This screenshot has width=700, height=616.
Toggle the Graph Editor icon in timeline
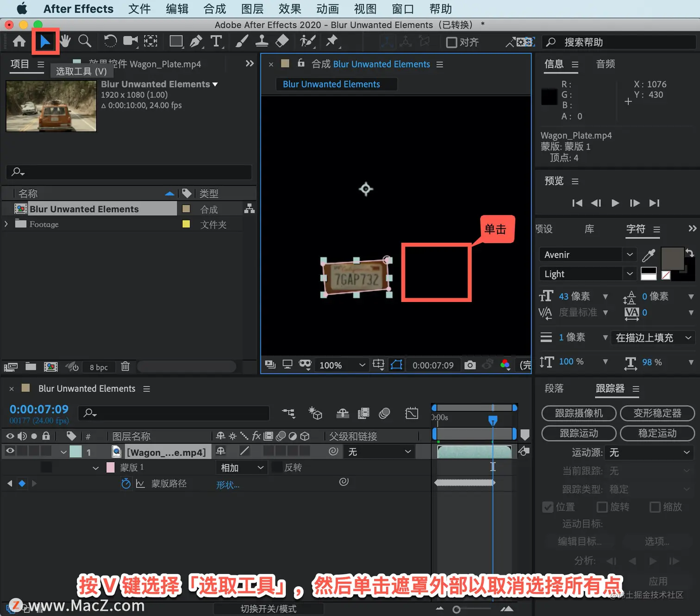pos(412,413)
